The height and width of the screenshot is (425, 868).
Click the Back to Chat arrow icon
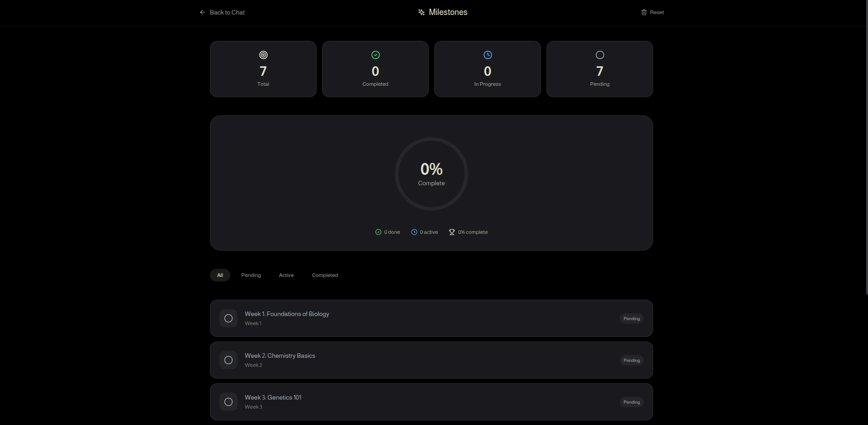[x=203, y=12]
